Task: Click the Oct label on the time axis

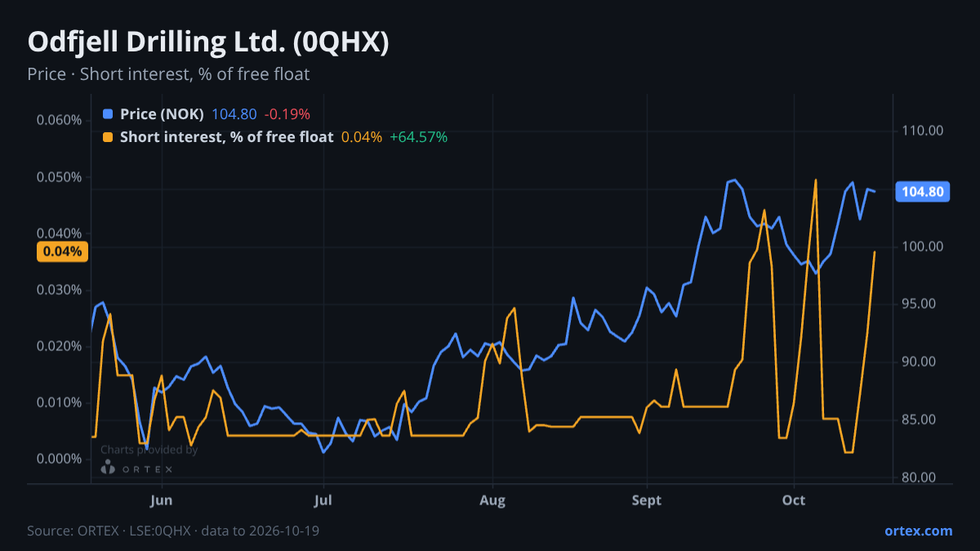Action: 794,500
